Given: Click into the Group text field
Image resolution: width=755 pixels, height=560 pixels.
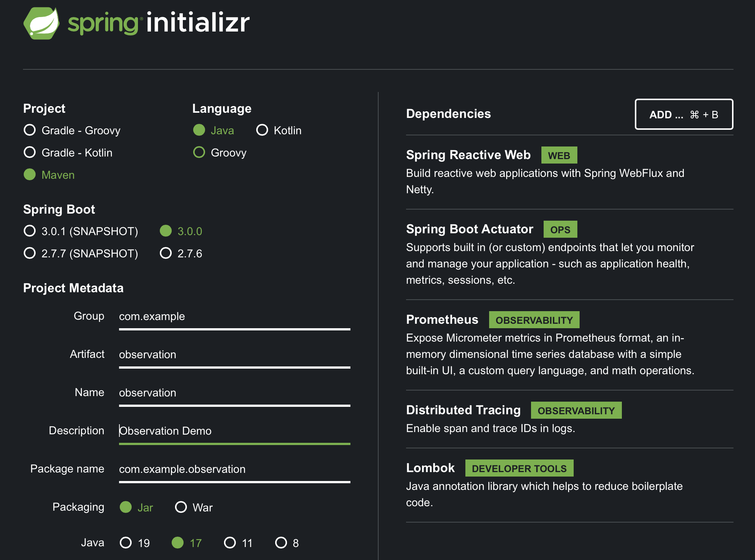Looking at the screenshot, I should coord(234,316).
